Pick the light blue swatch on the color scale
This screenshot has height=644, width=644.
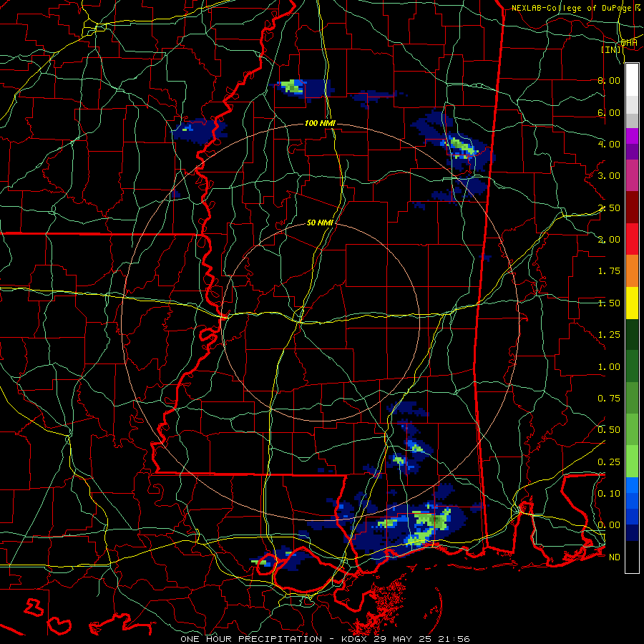coord(632,485)
